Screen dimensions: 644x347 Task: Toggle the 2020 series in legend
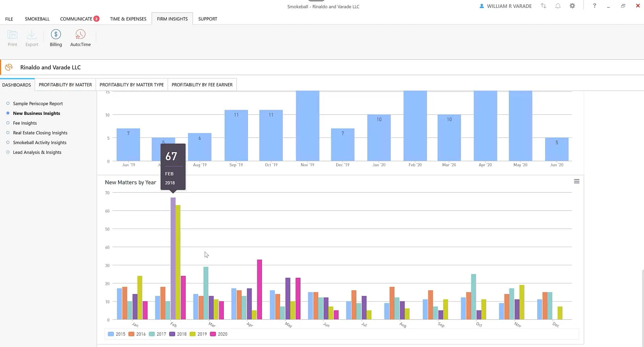coord(219,334)
